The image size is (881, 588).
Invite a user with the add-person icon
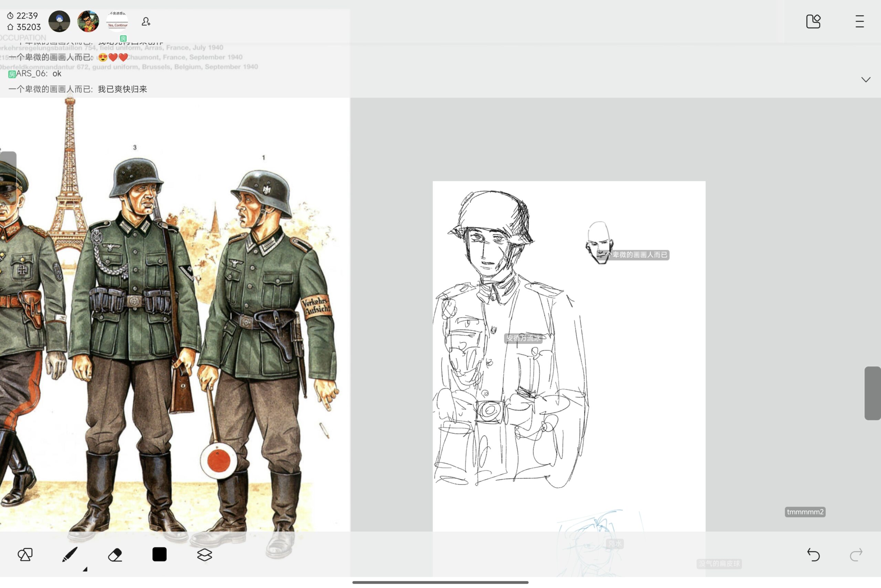point(146,21)
